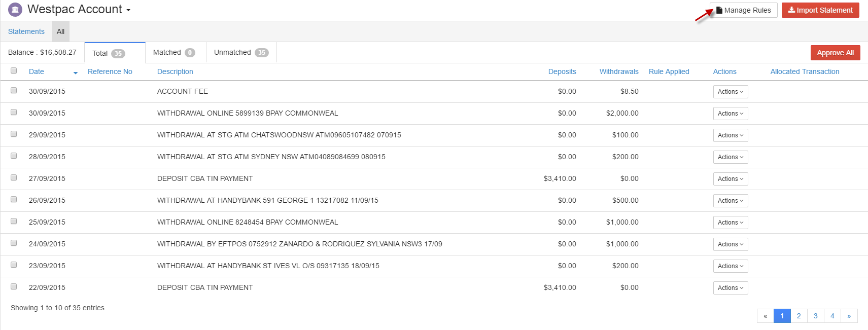Click the Manage Rules button

[743, 10]
